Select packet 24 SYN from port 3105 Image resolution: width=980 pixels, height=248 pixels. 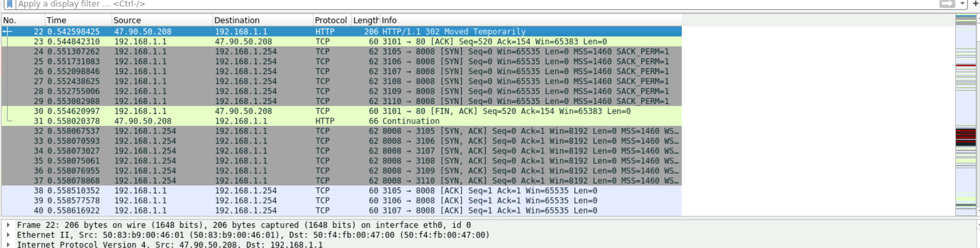click(x=342, y=51)
